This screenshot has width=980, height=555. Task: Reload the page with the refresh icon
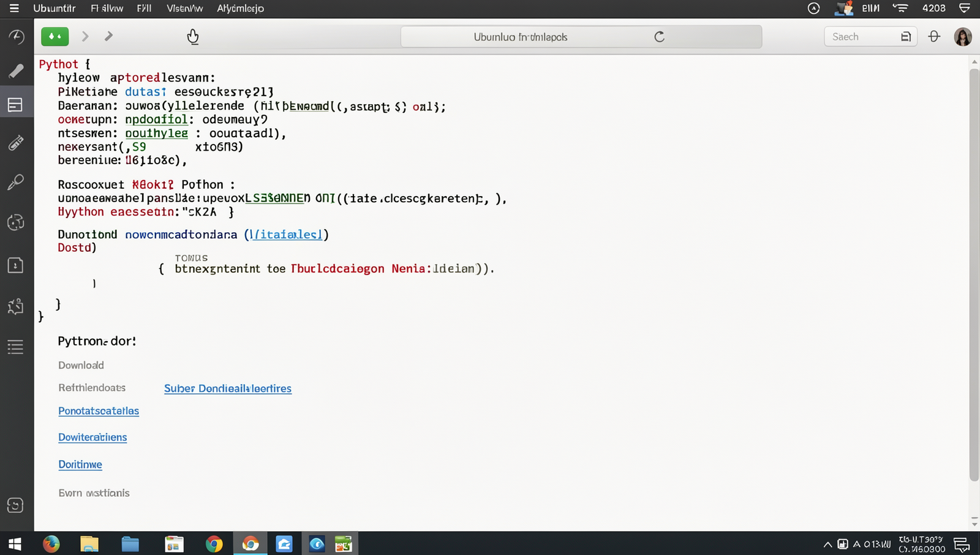pyautogui.click(x=659, y=37)
